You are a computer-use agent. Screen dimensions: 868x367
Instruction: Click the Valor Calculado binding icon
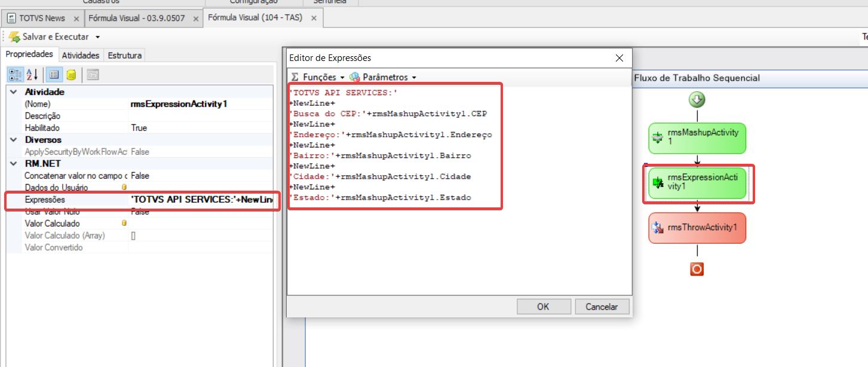[124, 223]
